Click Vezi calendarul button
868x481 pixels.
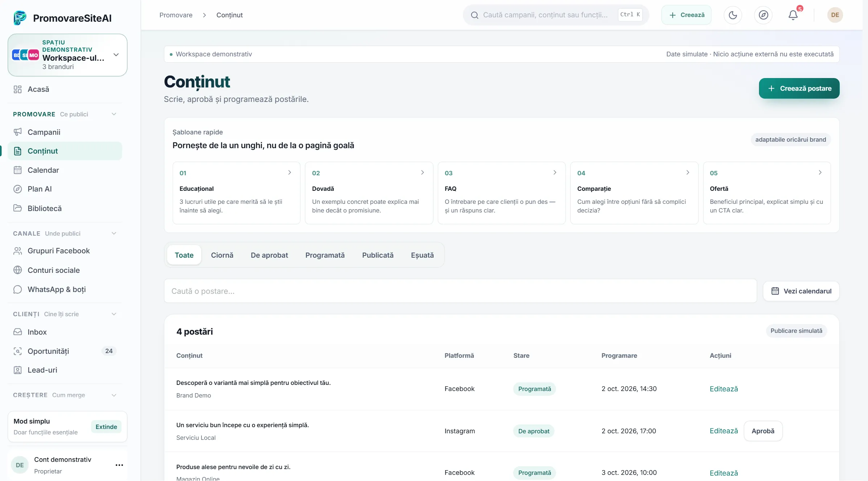pos(801,291)
